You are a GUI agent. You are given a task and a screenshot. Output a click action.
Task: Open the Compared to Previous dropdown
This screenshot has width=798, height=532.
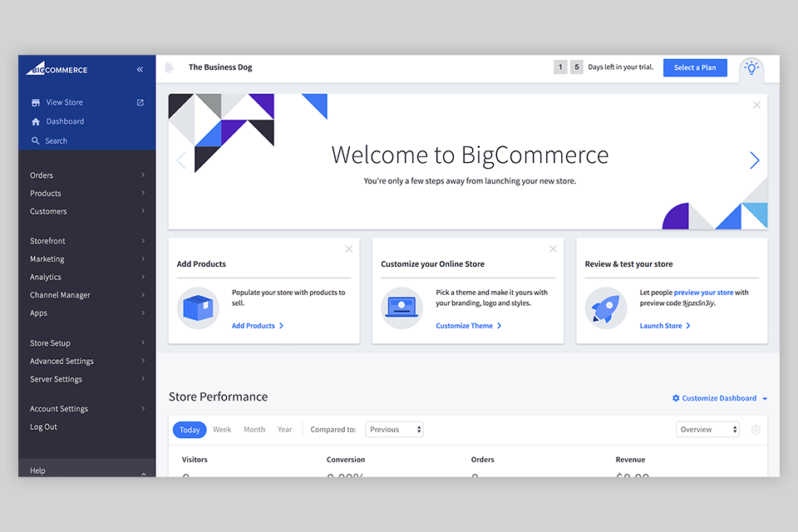(x=394, y=430)
